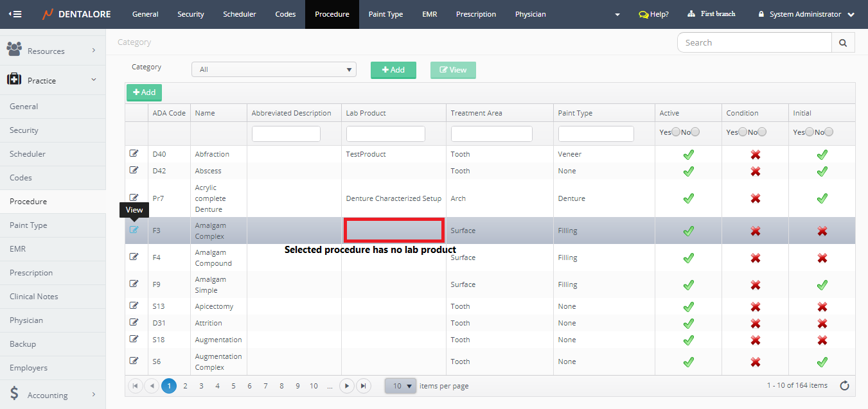Viewport: 868px width, 409px height.
Task: Go to page 5 in pagination
Action: click(233, 386)
